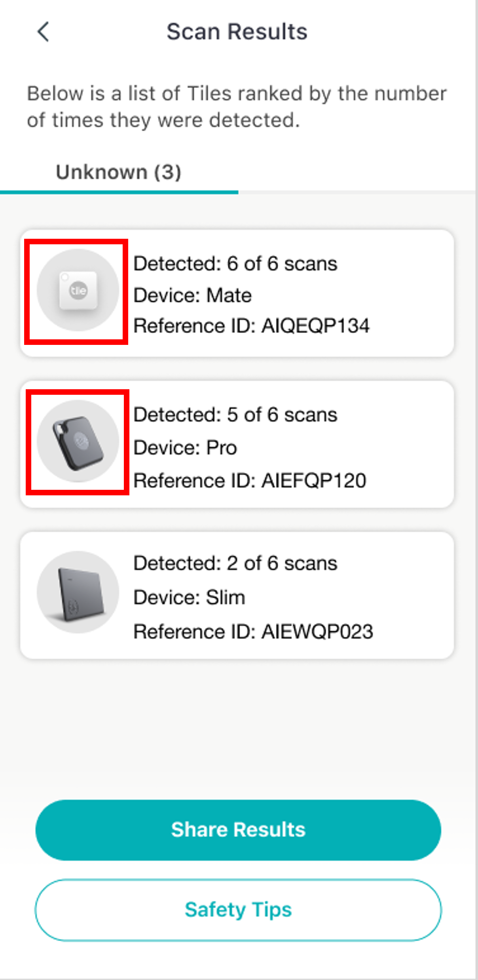
Task: Go back using the left chevron
Action: click(x=44, y=32)
